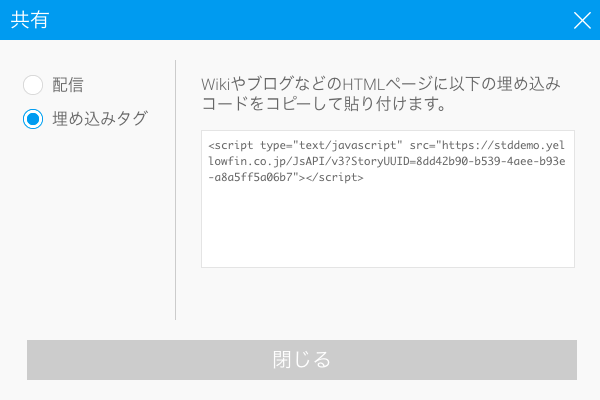Select the 配信 radio button

coord(33,86)
